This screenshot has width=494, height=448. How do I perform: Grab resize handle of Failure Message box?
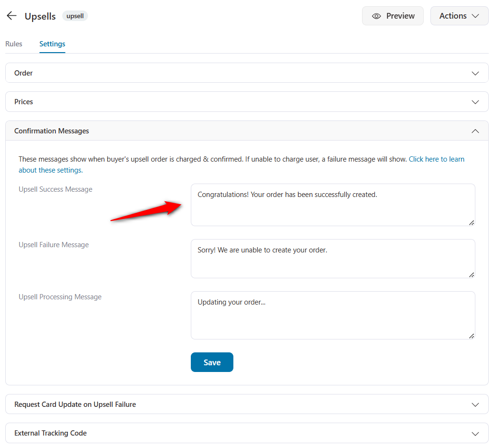[472, 275]
